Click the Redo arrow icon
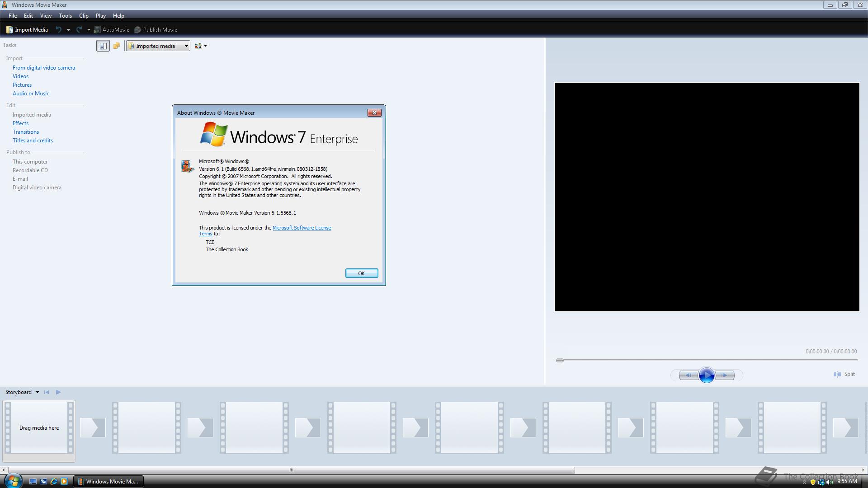Viewport: 868px width, 488px height. [79, 30]
